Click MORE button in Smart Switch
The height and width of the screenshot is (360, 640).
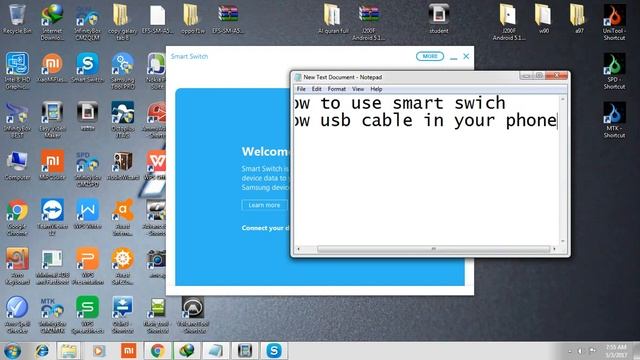430,56
